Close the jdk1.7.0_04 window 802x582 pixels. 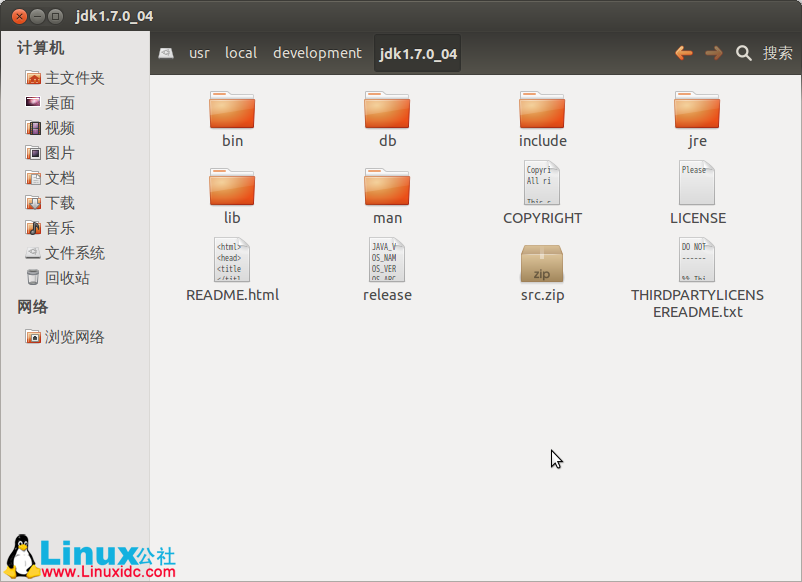19,16
